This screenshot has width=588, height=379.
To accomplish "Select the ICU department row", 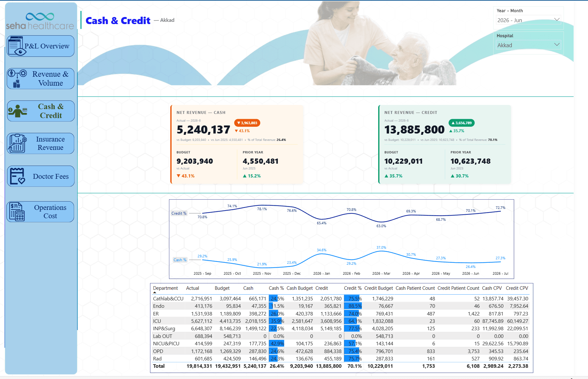I will (341, 321).
